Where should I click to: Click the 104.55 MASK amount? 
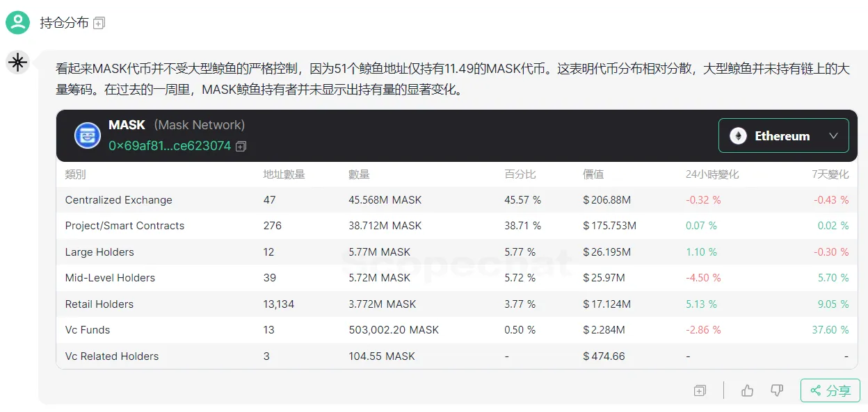(x=382, y=356)
